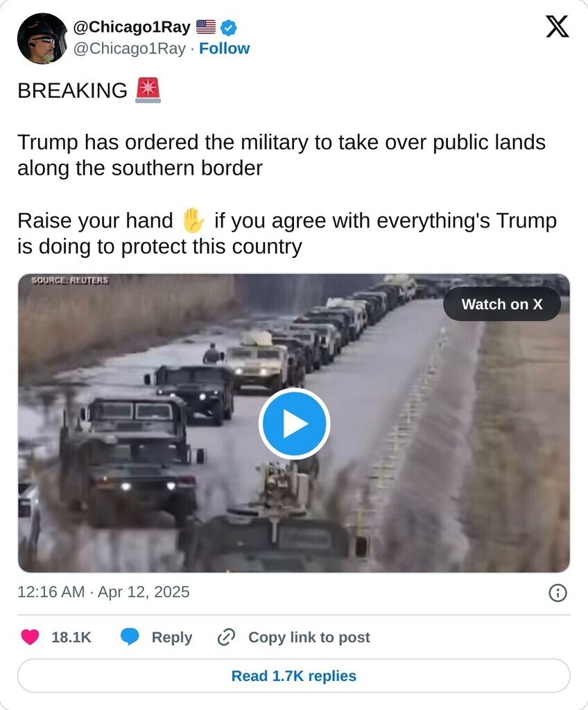This screenshot has height=710, width=588.
Task: Click the chain link copy icon
Action: tap(226, 637)
